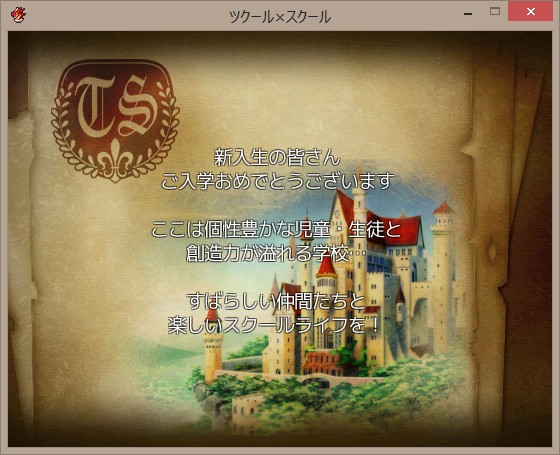The width and height of the screenshot is (560, 455).
Task: Maximize the ツクール×スクール window
Action: tap(495, 11)
